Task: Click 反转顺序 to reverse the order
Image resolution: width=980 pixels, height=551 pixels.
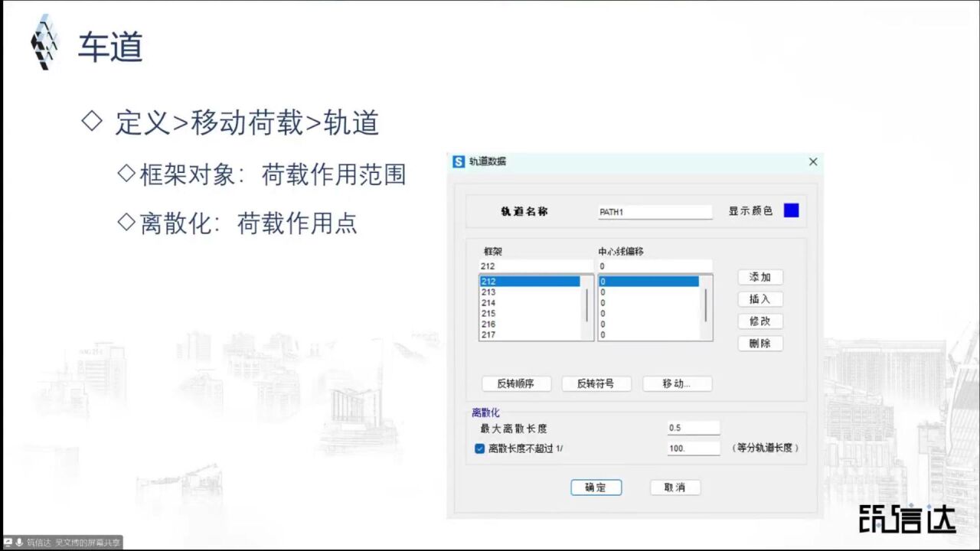Action: [515, 383]
